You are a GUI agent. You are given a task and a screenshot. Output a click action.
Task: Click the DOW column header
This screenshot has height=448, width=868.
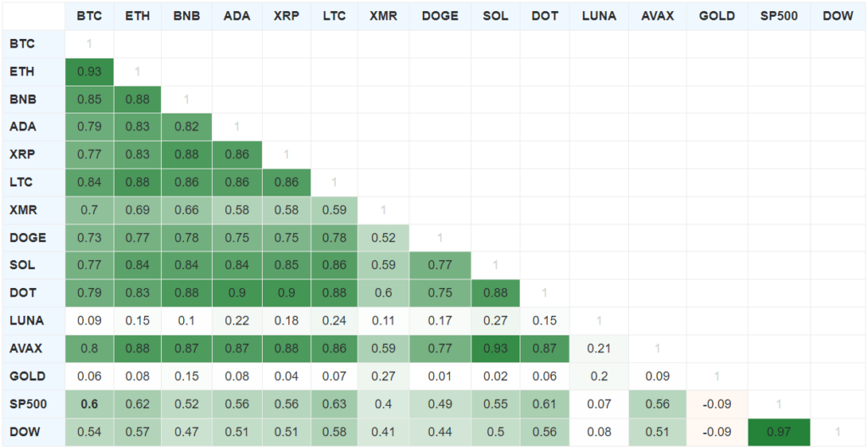point(837,16)
